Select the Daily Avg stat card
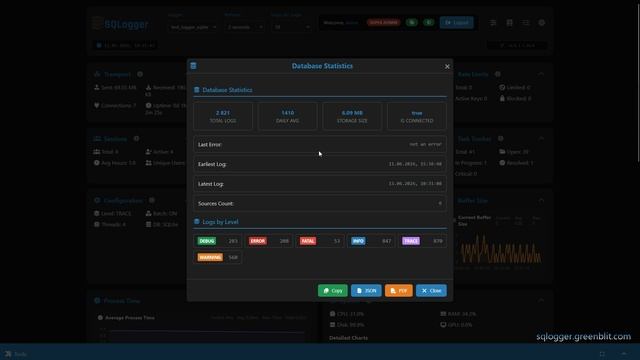 coord(287,116)
